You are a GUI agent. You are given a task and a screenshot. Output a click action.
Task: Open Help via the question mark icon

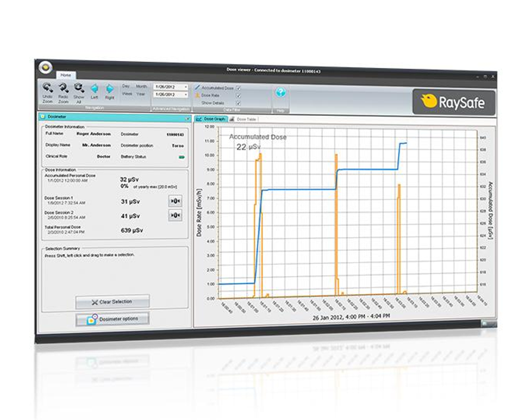(280, 92)
